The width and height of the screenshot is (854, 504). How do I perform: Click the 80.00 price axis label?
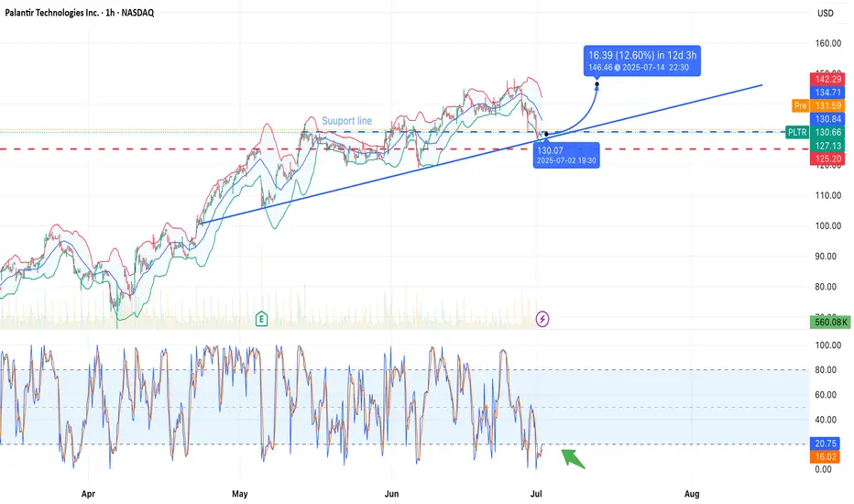pyautogui.click(x=826, y=287)
